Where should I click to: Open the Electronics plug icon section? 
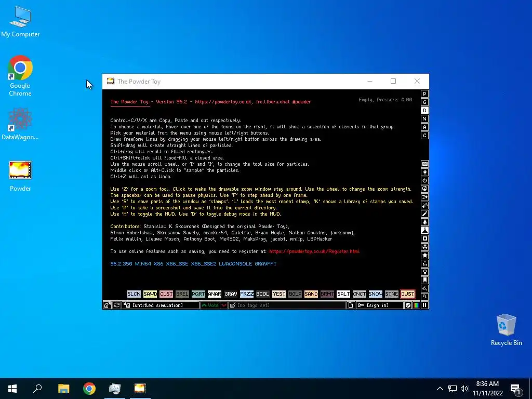tap(424, 172)
